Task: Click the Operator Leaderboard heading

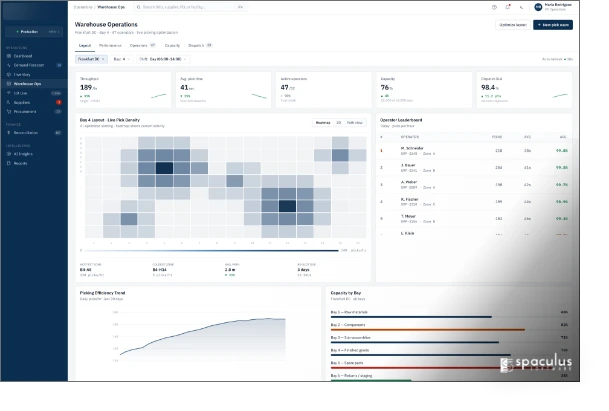Action: pyautogui.click(x=401, y=120)
